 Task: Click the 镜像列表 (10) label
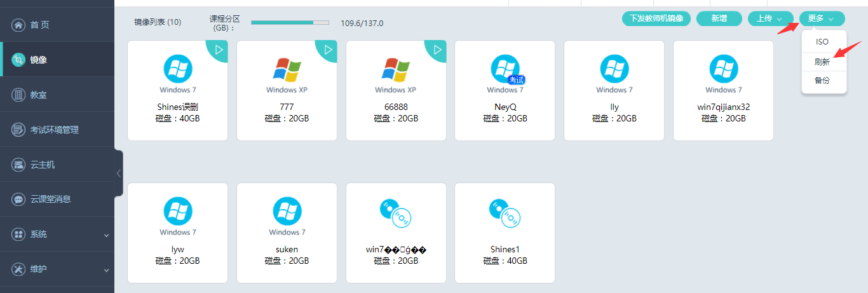coord(158,22)
